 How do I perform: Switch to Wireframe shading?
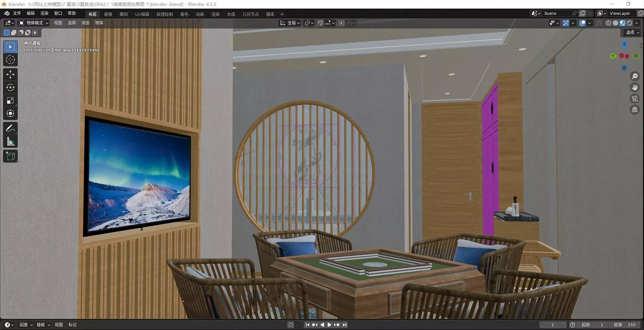click(608, 23)
